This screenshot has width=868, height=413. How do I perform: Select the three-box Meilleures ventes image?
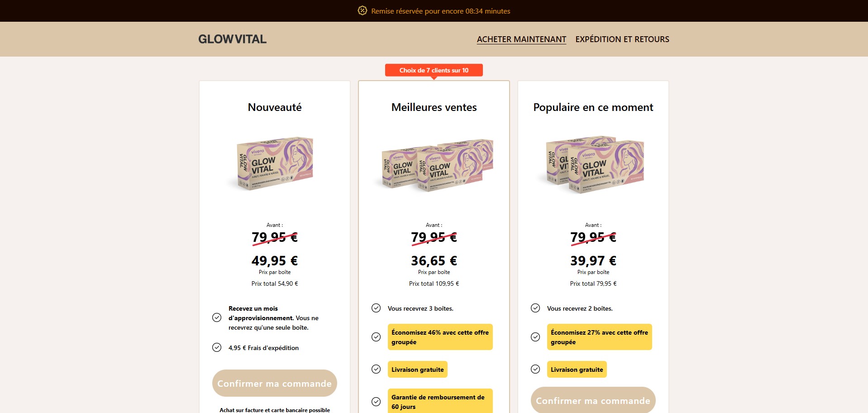[x=434, y=165]
